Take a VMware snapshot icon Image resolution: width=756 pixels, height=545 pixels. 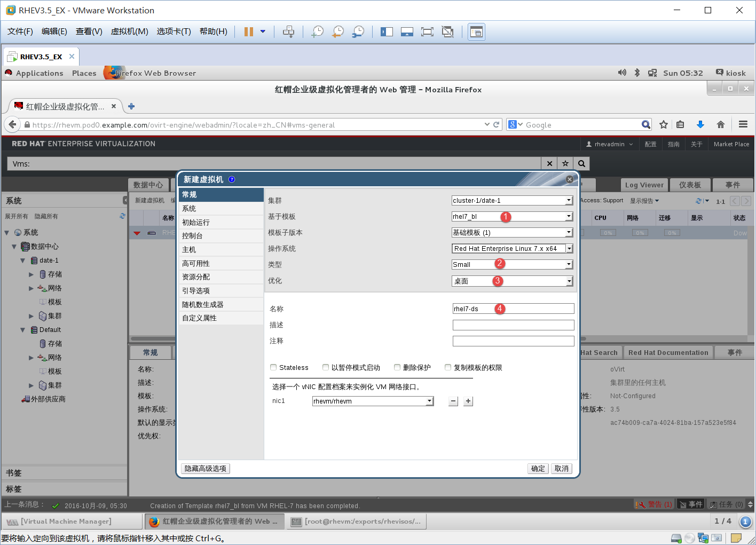click(x=317, y=31)
